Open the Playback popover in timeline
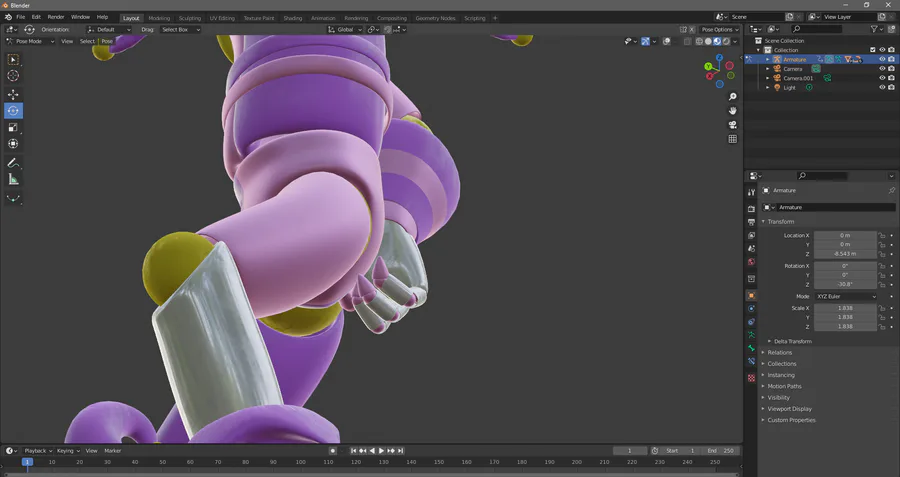This screenshot has width=900, height=477. 38,451
